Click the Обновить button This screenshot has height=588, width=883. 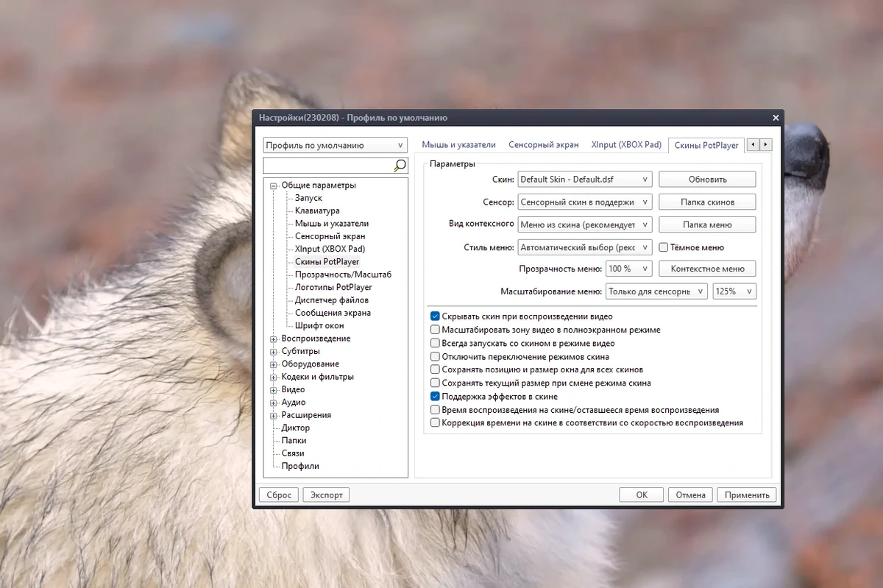707,179
